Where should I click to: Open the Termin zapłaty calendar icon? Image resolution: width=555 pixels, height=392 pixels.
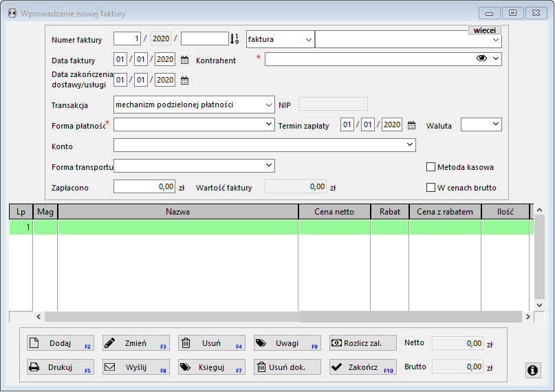[411, 125]
